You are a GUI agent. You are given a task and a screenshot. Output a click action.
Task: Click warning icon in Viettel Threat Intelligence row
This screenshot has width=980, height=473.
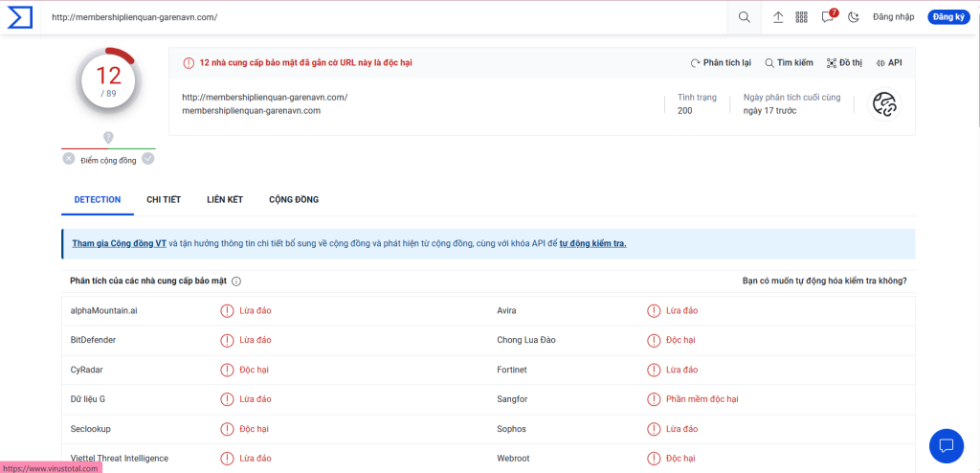point(227,459)
